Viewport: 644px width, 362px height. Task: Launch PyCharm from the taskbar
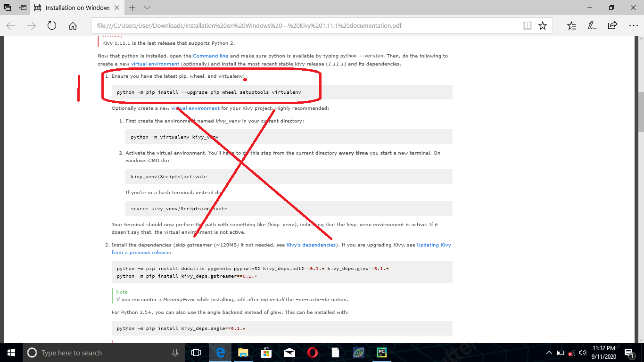381,352
